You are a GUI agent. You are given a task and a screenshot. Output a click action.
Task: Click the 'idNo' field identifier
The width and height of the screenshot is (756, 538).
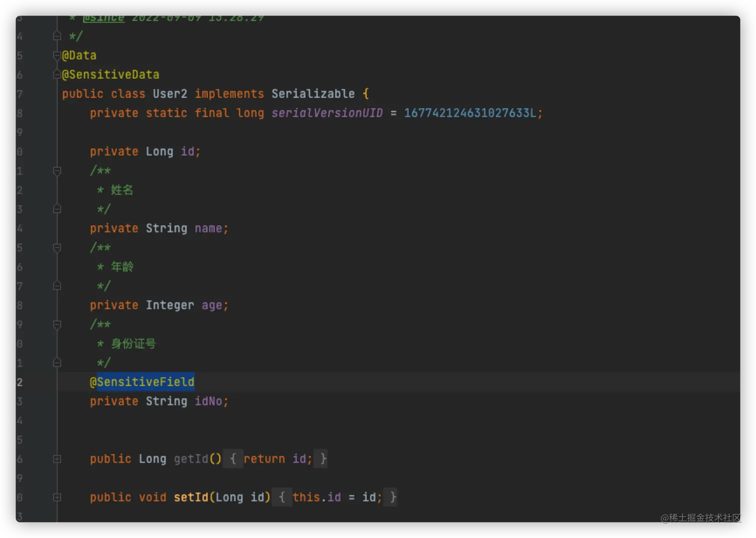pos(208,401)
